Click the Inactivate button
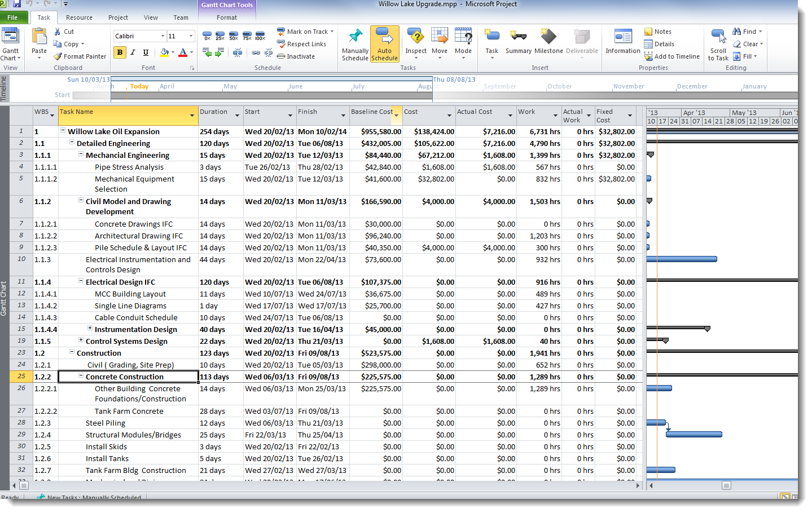 point(296,56)
